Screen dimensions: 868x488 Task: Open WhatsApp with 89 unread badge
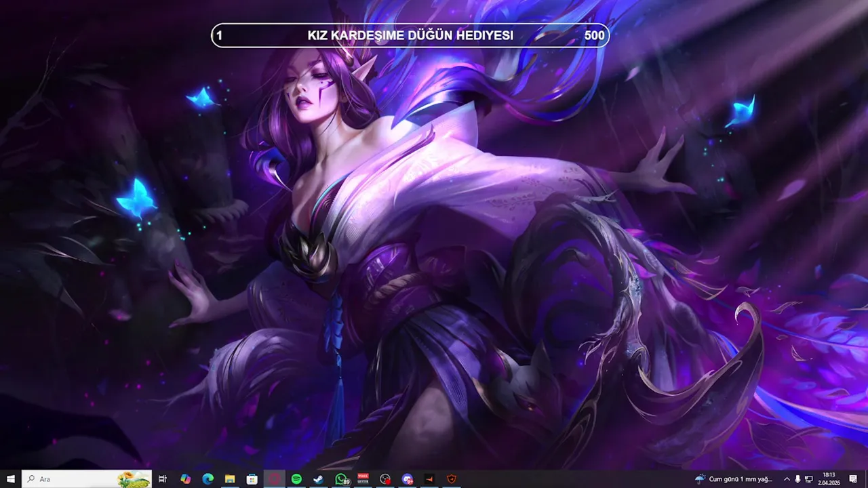(x=341, y=479)
